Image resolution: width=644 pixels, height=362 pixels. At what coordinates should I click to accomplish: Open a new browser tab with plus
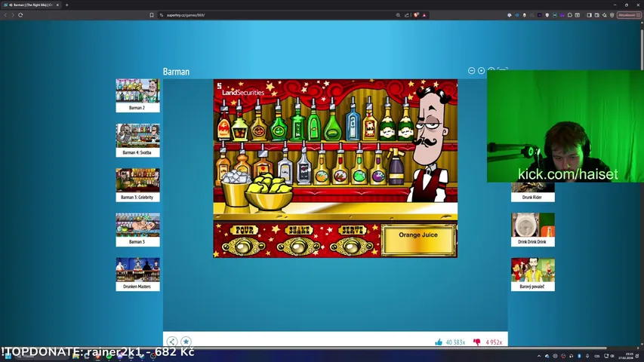(x=67, y=5)
